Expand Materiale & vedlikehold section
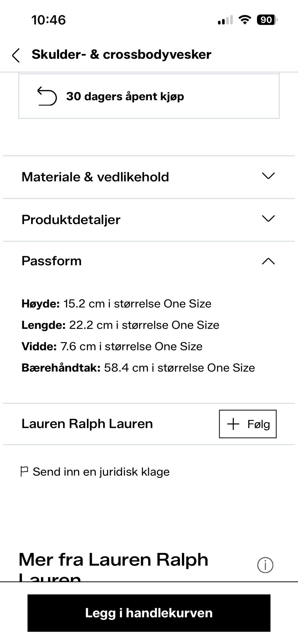The height and width of the screenshot is (644, 298). [x=268, y=176]
